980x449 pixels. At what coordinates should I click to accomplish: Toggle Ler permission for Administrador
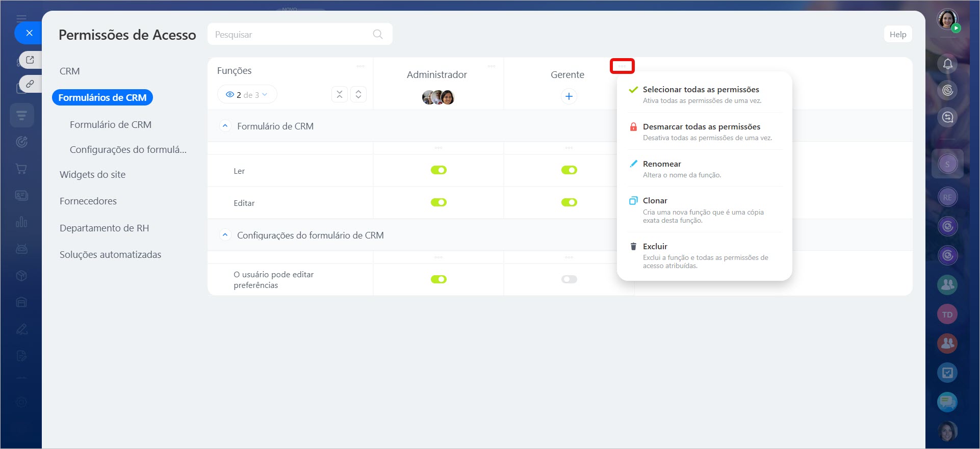click(x=439, y=170)
